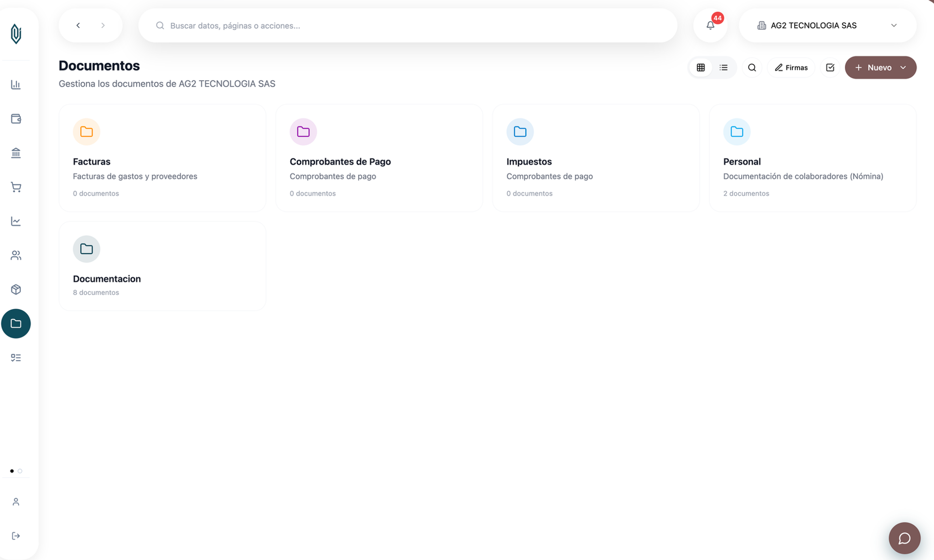The height and width of the screenshot is (560, 934).
Task: Select the active folder documents sidebar icon
Action: click(16, 323)
